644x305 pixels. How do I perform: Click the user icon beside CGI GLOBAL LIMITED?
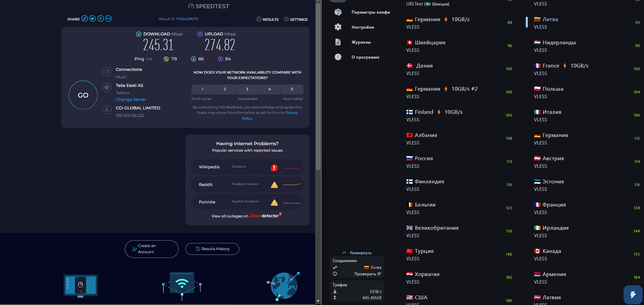pyautogui.click(x=107, y=110)
